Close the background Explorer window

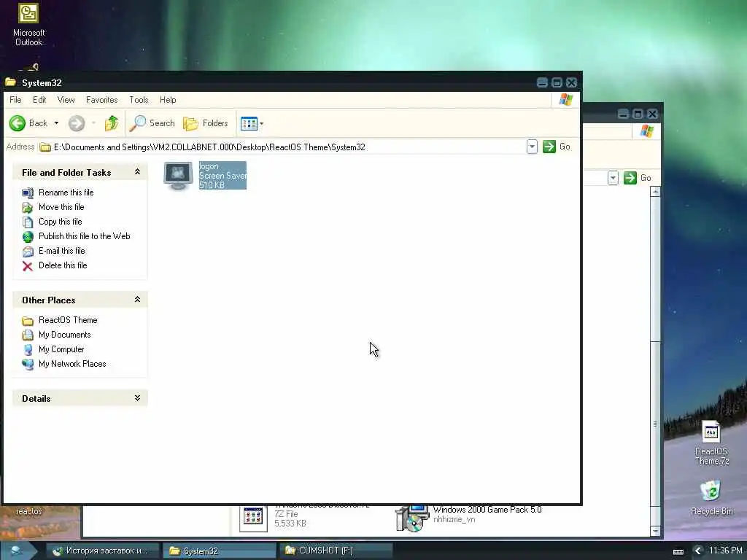653,114
